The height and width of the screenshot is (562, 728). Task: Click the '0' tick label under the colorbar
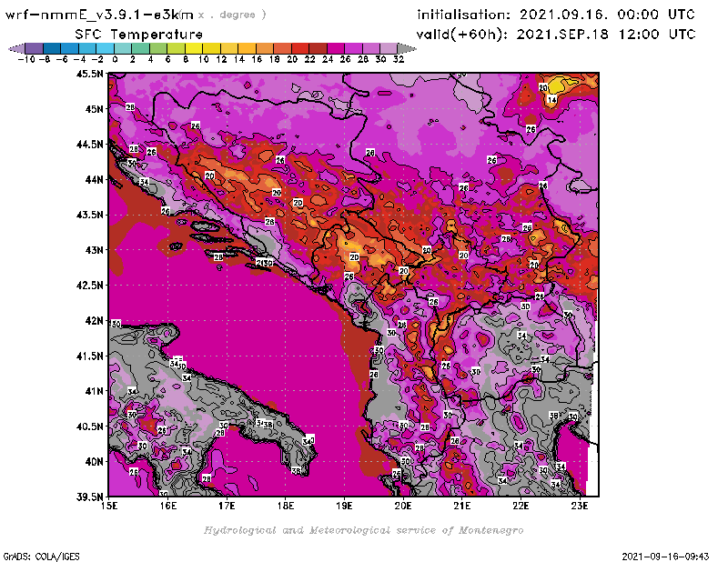point(115,60)
